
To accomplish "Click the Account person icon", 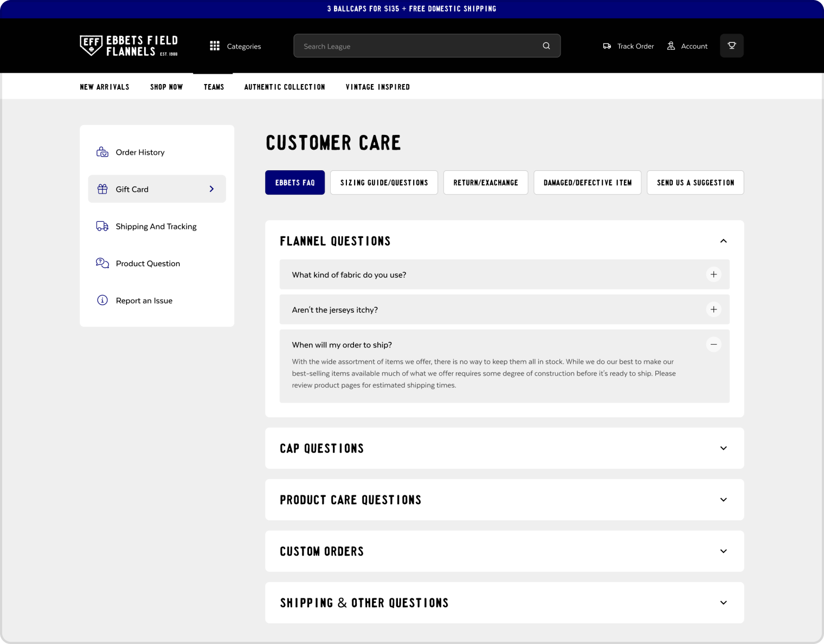I will click(x=671, y=46).
